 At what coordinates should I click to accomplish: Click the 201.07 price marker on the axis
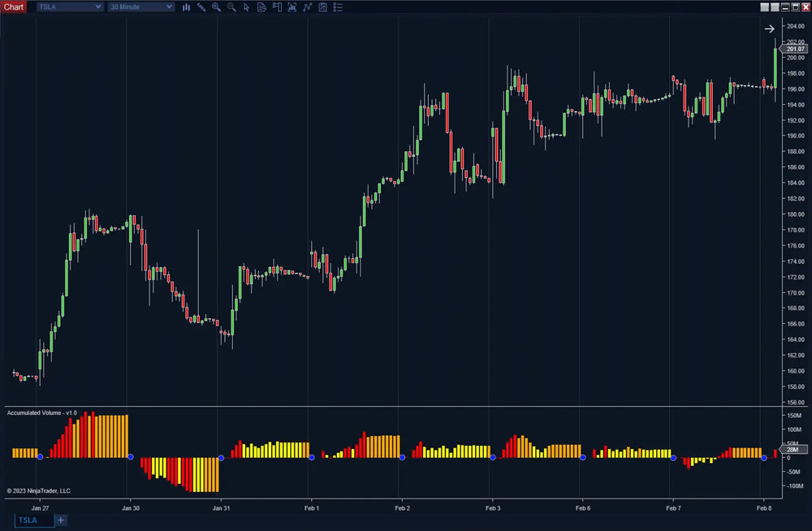793,49
